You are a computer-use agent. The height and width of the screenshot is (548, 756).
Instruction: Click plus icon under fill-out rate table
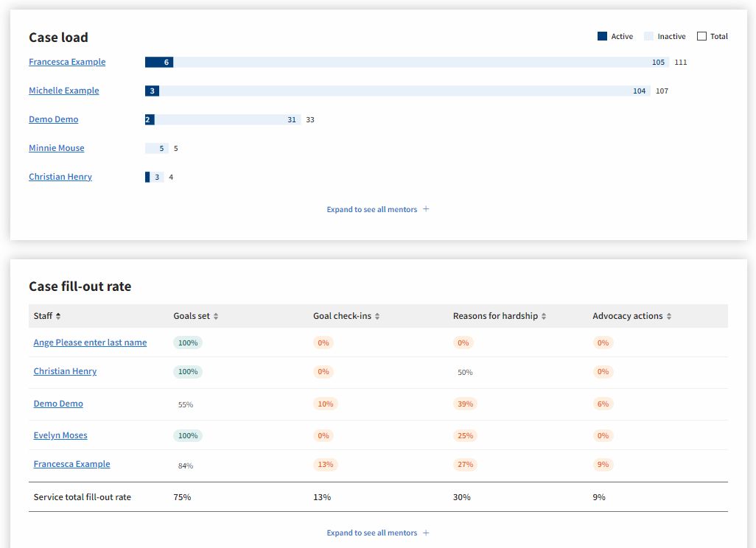[426, 533]
